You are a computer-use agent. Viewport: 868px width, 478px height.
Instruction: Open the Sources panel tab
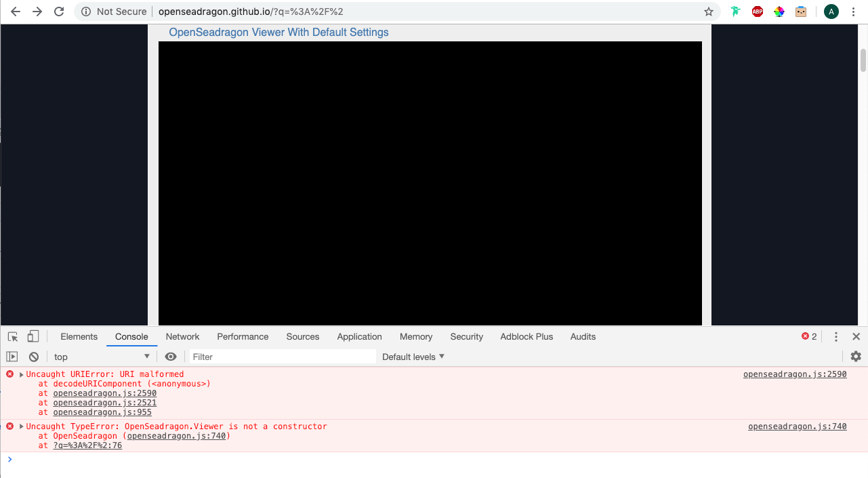tap(302, 336)
